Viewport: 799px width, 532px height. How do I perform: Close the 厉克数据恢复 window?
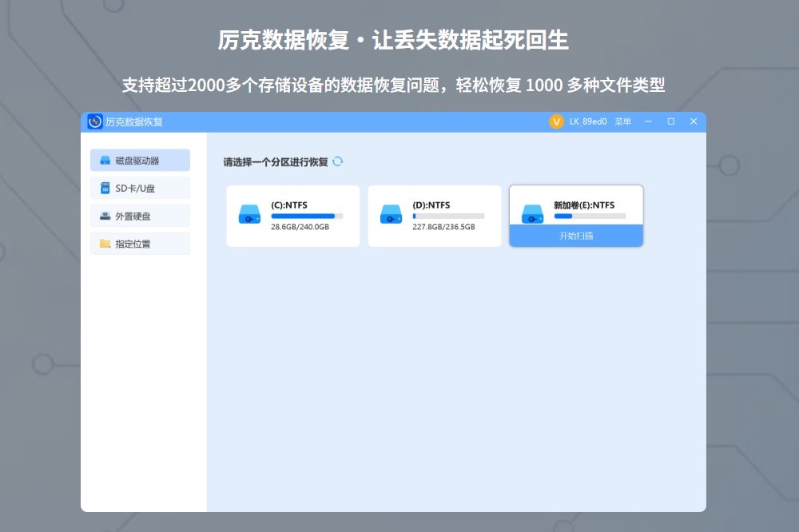click(x=693, y=121)
